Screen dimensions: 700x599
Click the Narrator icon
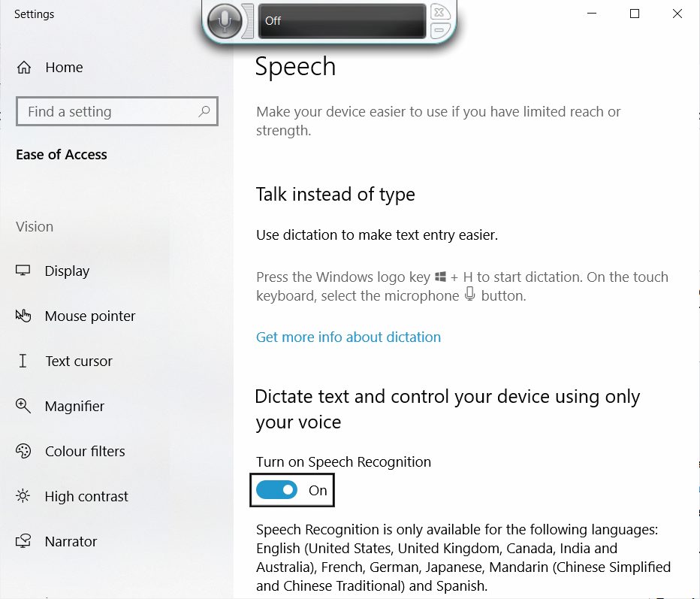point(23,541)
